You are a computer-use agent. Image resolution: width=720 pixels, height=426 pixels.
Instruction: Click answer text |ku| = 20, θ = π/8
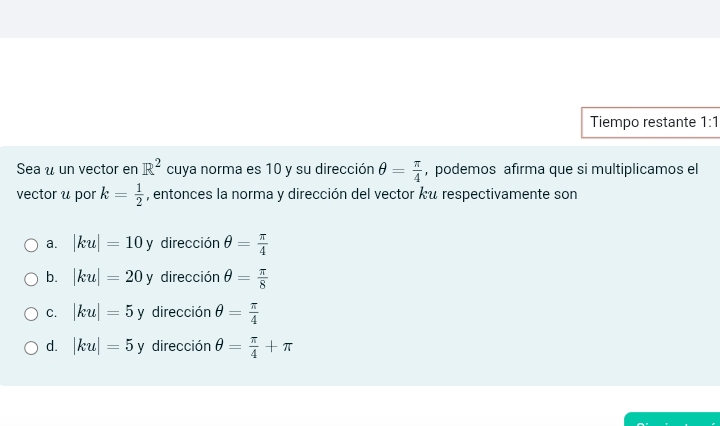coord(170,278)
